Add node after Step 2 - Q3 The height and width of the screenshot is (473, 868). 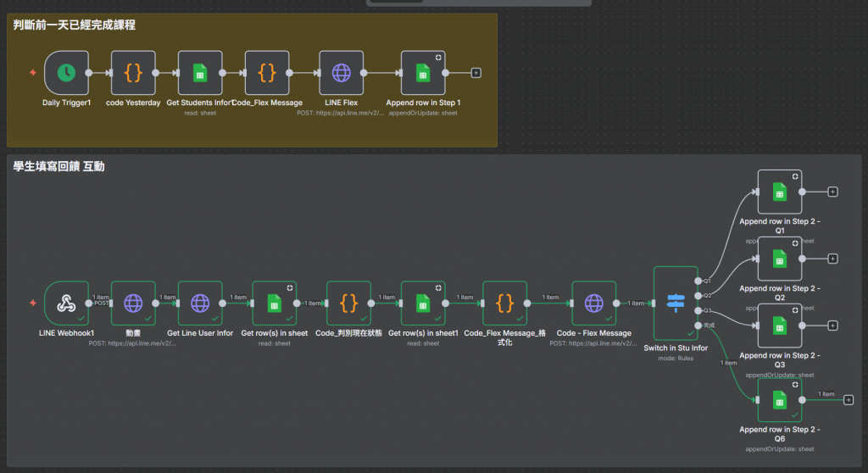click(832, 326)
